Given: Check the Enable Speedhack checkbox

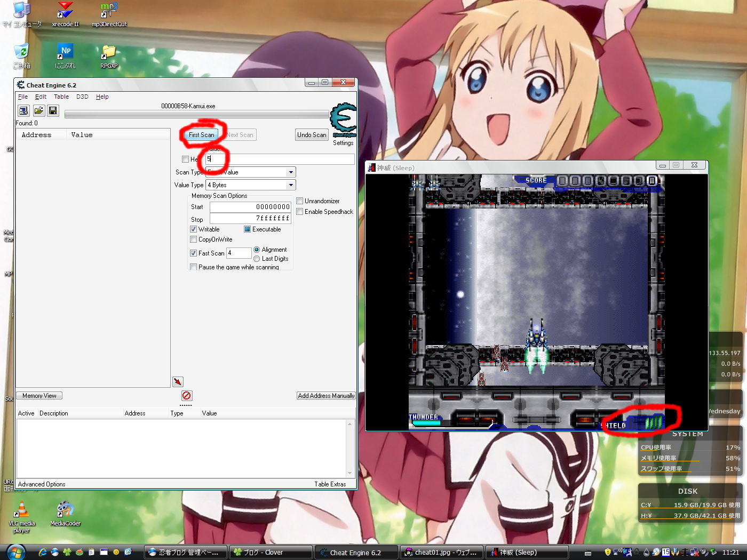Looking at the screenshot, I should [300, 212].
